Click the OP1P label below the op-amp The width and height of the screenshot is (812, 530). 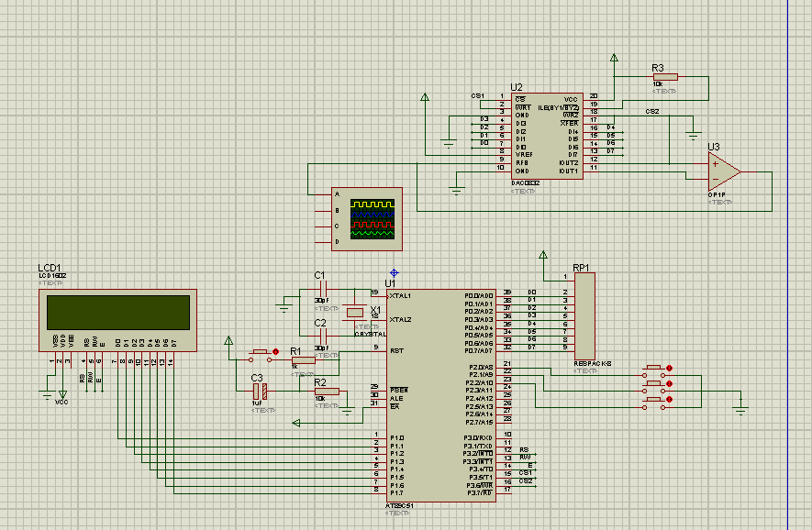pos(717,195)
